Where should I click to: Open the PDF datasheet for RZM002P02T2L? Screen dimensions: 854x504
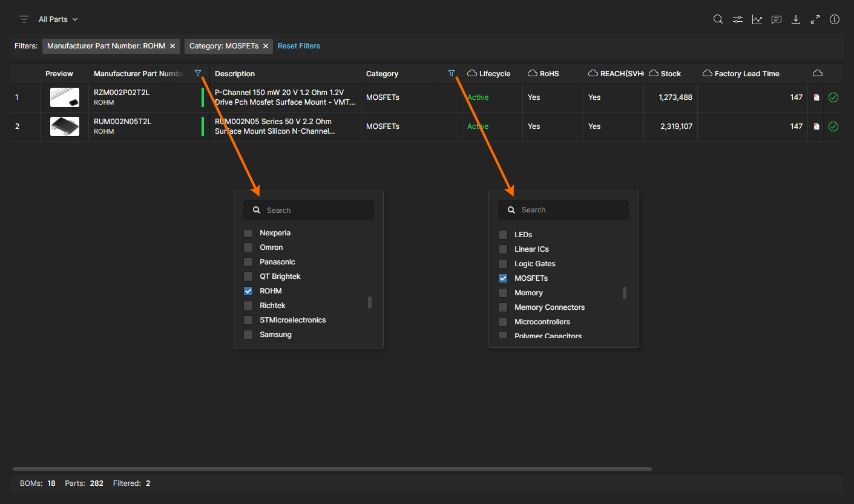tap(816, 97)
